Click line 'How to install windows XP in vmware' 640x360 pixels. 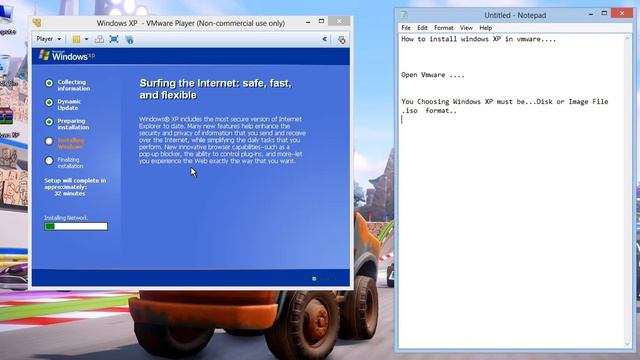click(x=478, y=39)
